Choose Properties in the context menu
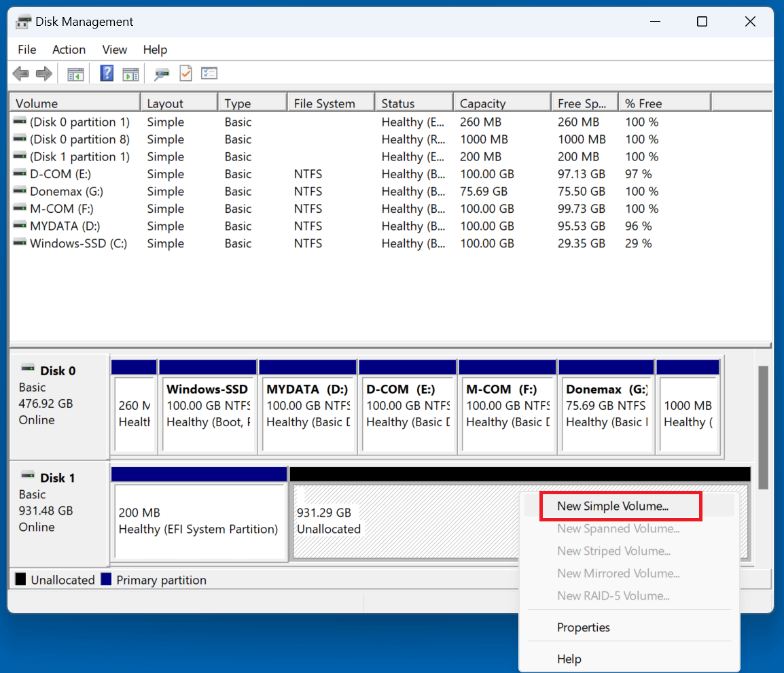 [x=583, y=627]
